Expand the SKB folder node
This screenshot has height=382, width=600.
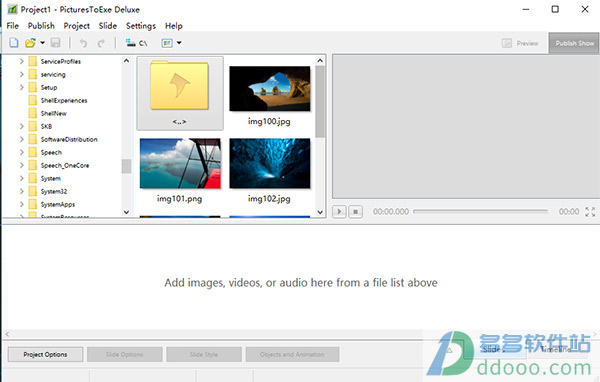click(22, 126)
